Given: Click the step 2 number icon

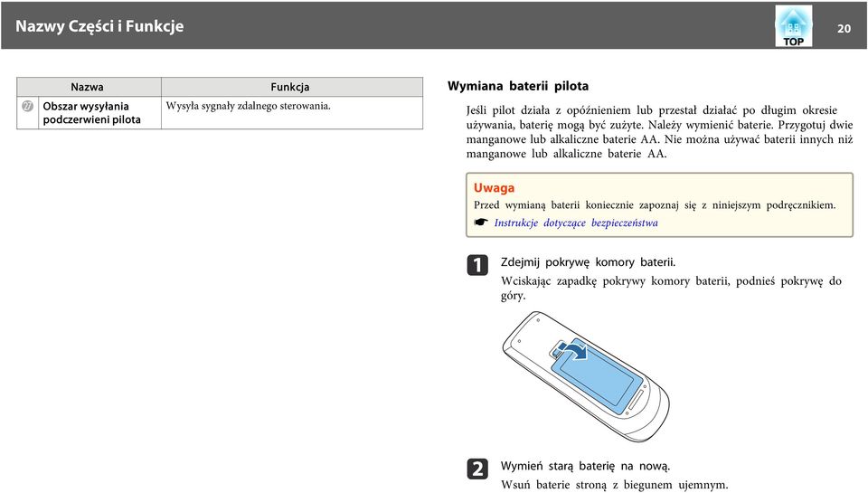Looking at the screenshot, I should tap(477, 469).
